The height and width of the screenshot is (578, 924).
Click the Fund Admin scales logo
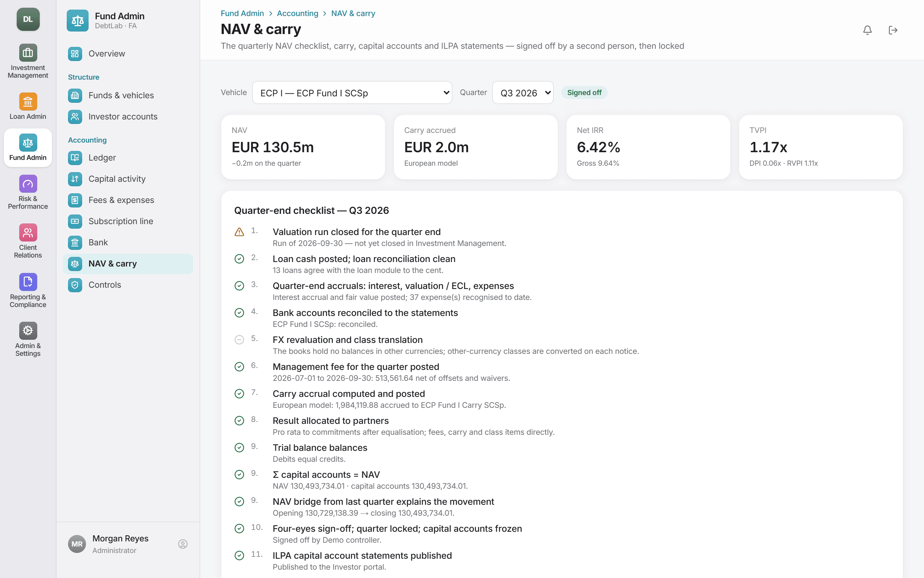[78, 21]
